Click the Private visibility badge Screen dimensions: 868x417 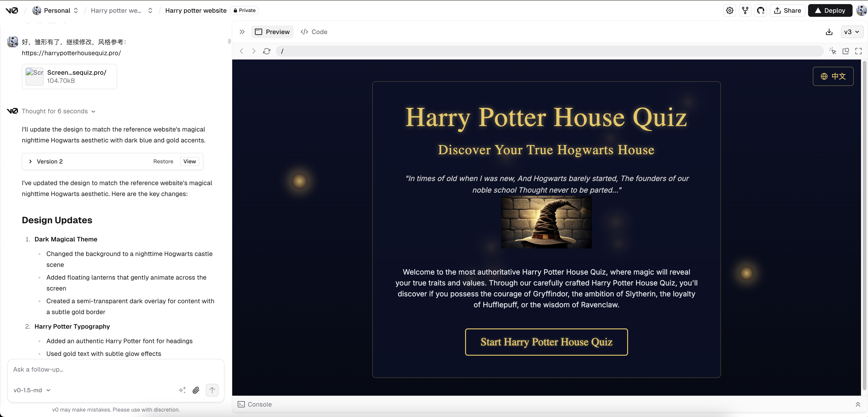(x=244, y=10)
